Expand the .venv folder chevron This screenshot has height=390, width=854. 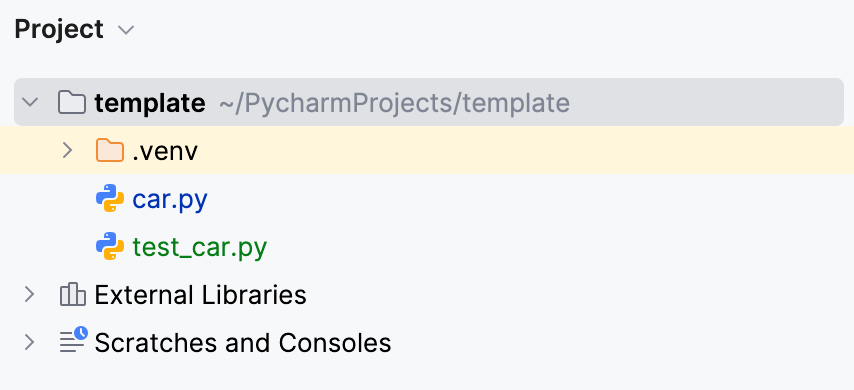[67, 150]
